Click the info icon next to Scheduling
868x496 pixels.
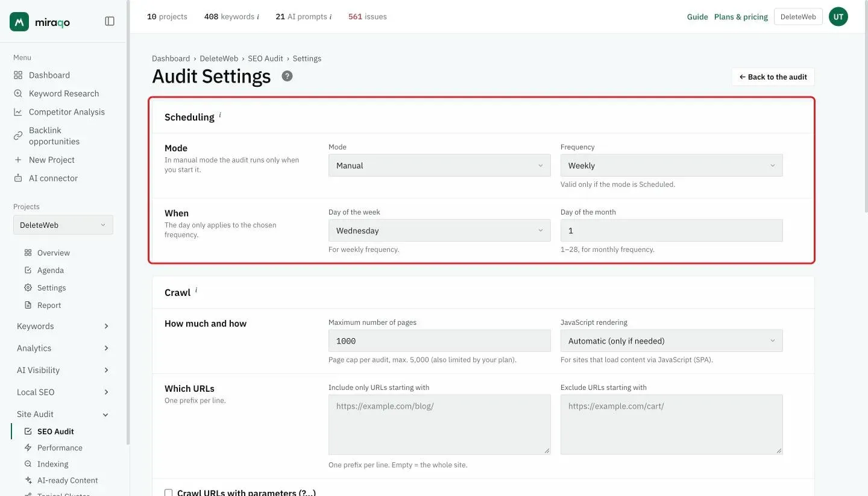coord(220,115)
